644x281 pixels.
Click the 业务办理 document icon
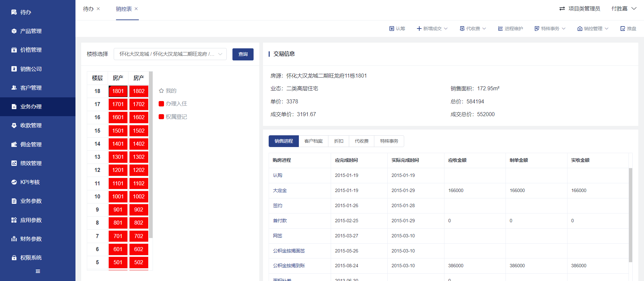click(x=14, y=106)
